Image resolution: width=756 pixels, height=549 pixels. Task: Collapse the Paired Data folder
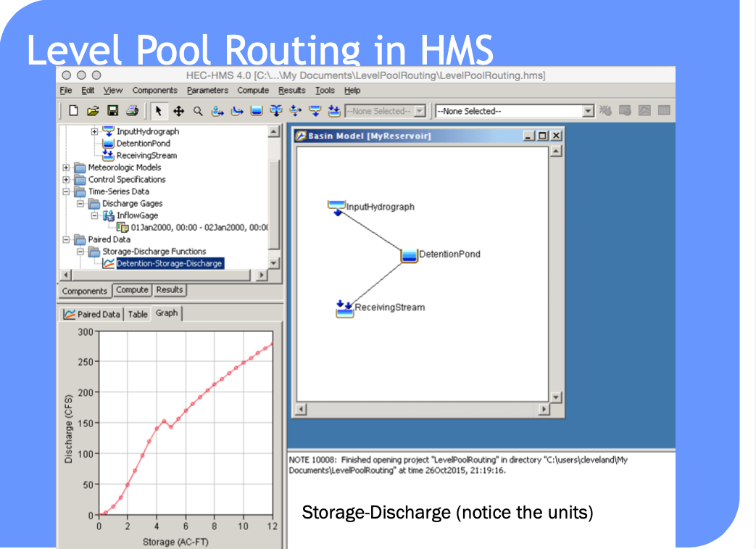click(66, 239)
